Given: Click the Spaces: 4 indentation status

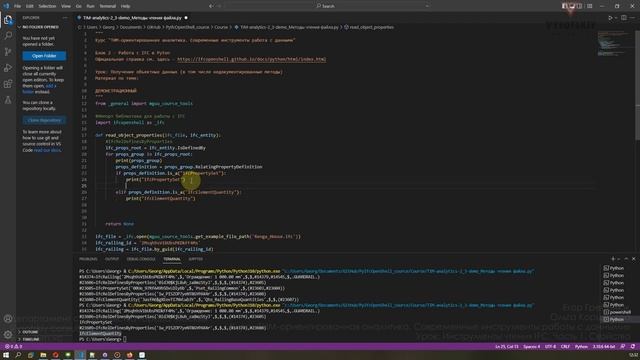Looking at the screenshot, I should 531,347.
